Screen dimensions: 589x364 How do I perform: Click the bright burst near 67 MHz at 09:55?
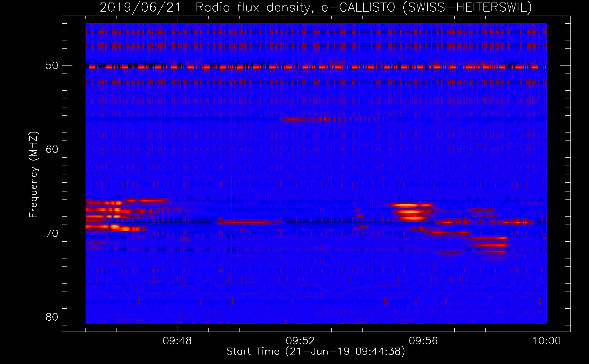click(x=412, y=212)
